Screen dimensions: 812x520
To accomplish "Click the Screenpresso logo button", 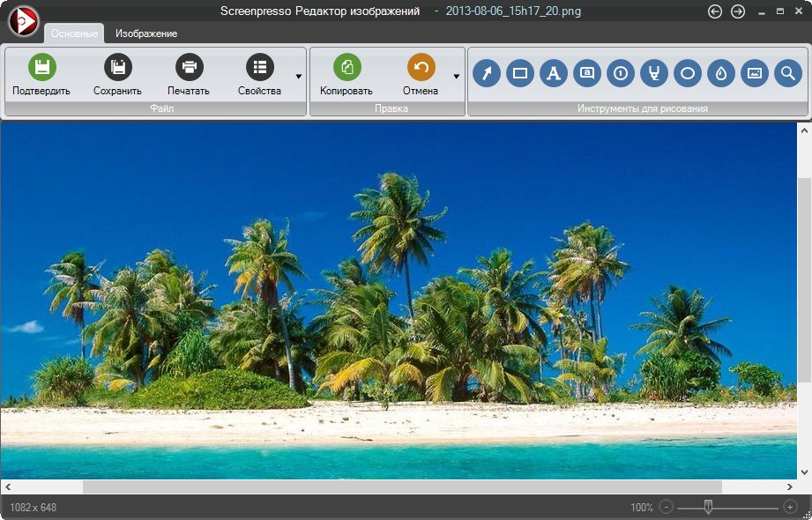I will [x=23, y=21].
